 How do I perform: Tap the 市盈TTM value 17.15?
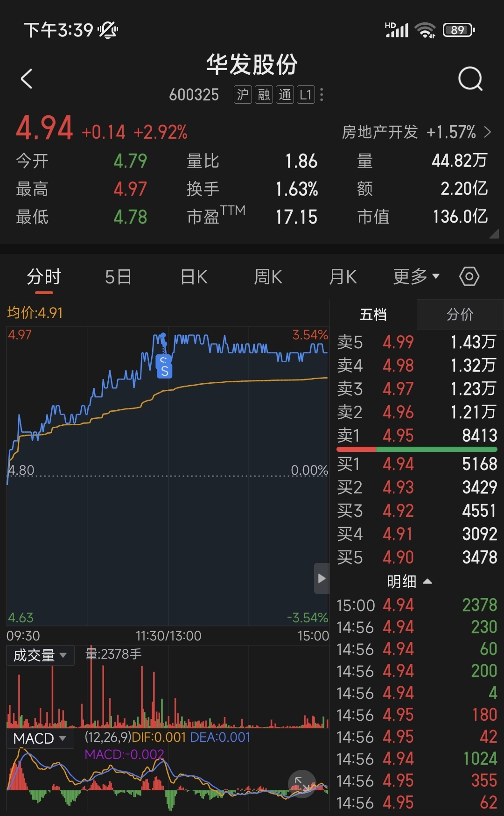coord(296,217)
